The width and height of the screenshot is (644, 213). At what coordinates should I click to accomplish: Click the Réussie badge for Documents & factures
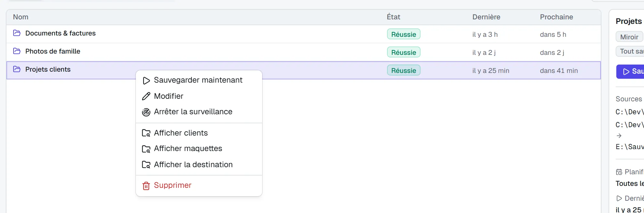point(403,34)
